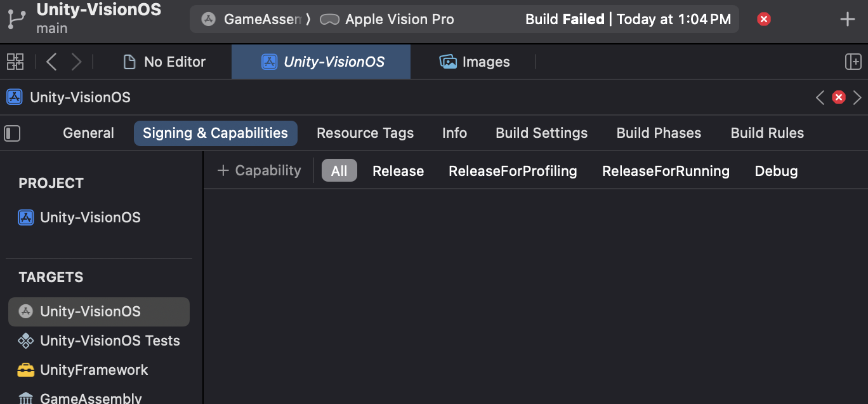
Task: Select the UnityFramework target
Action: pyautogui.click(x=93, y=370)
